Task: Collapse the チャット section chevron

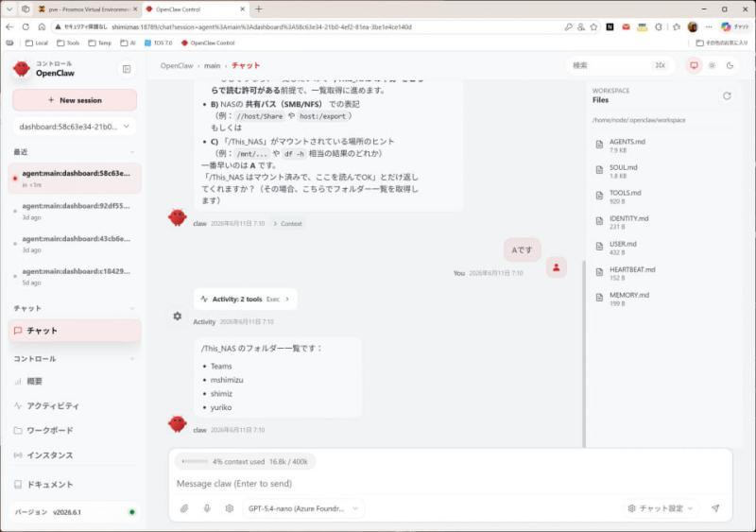Action: (x=132, y=308)
